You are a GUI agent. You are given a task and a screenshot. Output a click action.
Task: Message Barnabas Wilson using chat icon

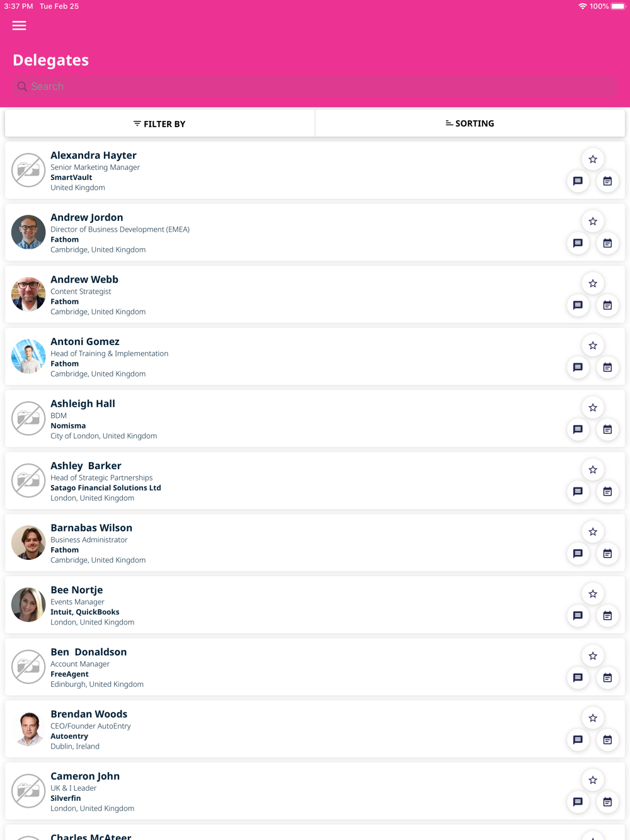[578, 553]
